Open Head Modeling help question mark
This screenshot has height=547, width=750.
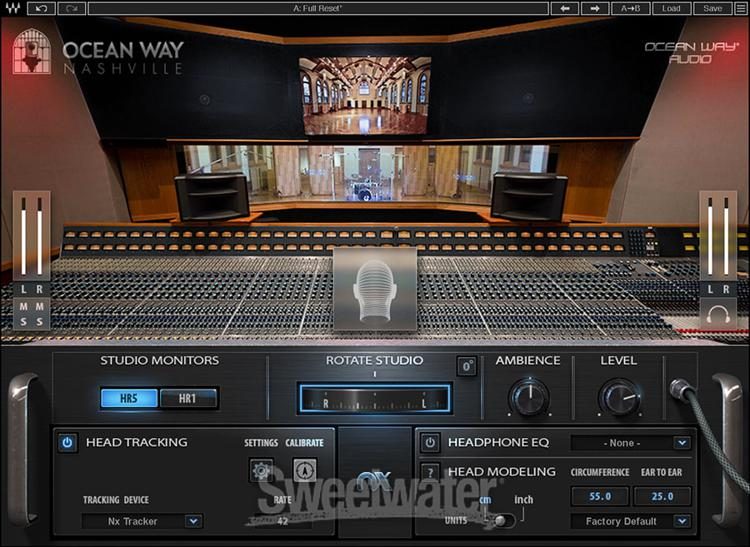tap(430, 472)
